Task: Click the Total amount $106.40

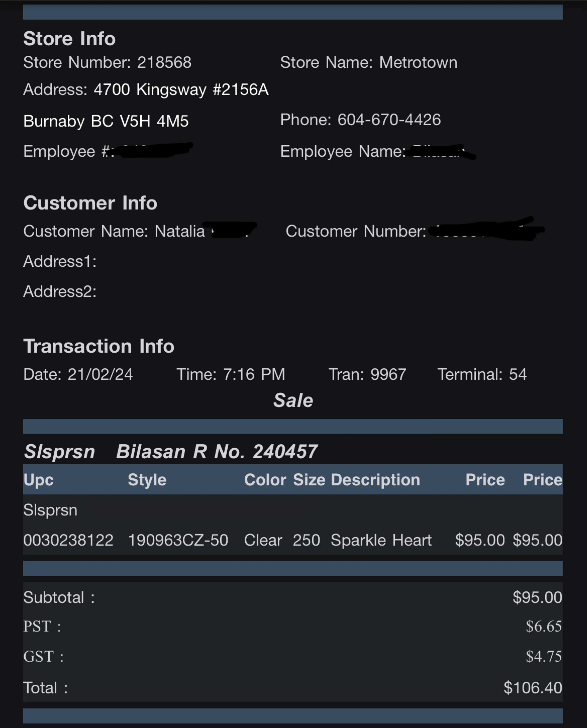Action: 533,688
